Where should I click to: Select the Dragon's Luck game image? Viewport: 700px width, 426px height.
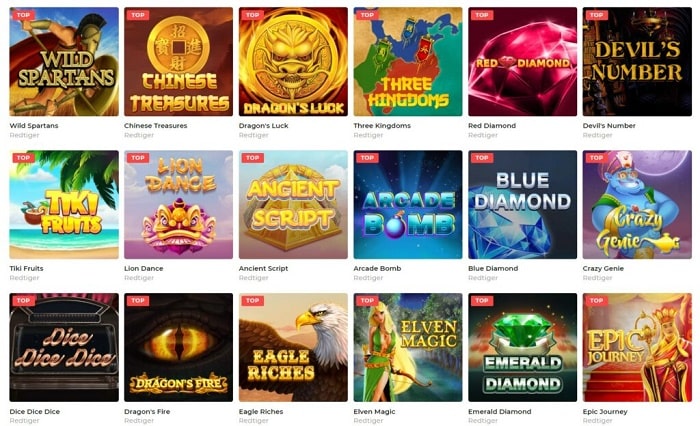293,62
